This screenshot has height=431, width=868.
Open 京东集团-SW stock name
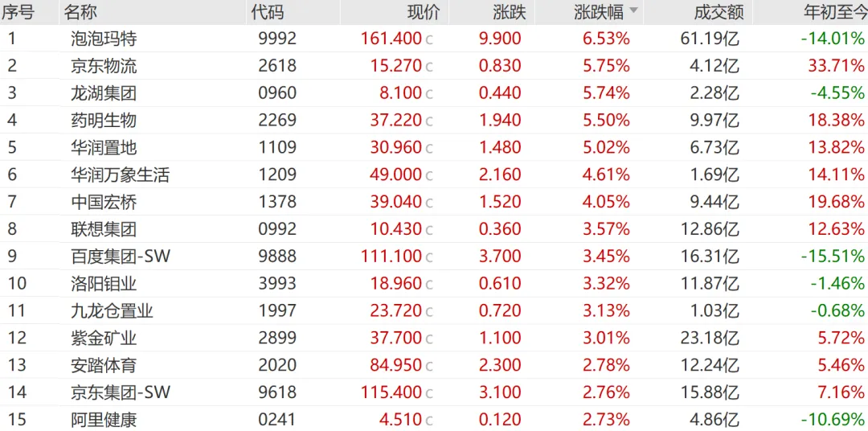tap(121, 392)
